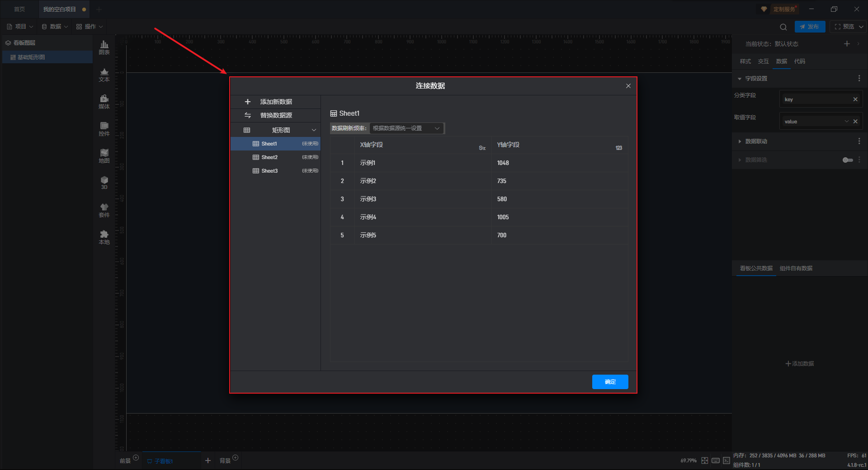Click the 确定 confirm button
The image size is (868, 470).
[x=610, y=382]
